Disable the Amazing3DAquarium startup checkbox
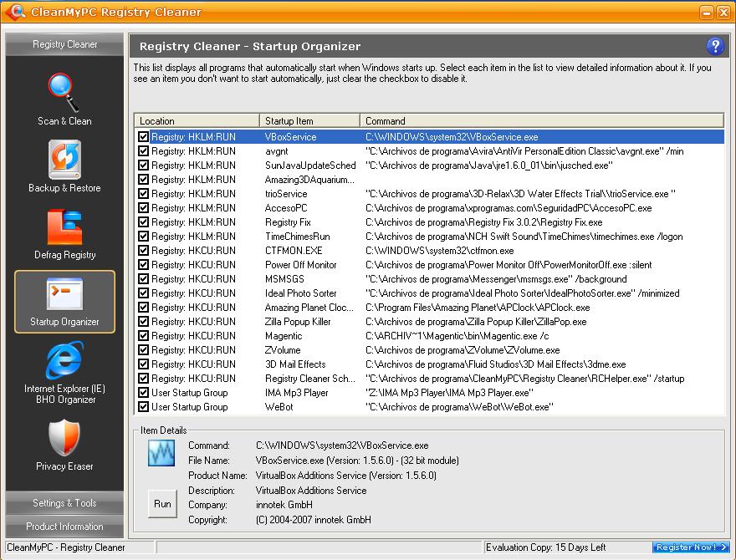Screen dimensions: 736x560 click(x=143, y=179)
